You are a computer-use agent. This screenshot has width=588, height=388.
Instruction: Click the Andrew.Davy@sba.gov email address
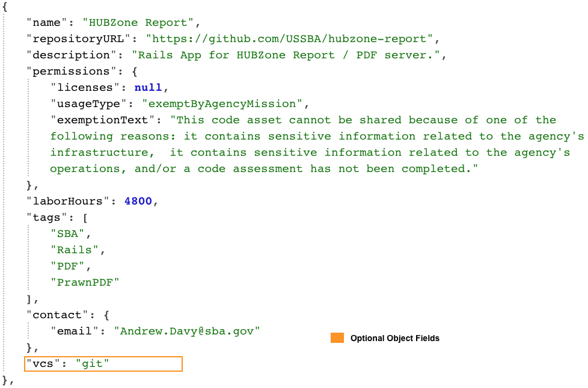click(x=190, y=331)
